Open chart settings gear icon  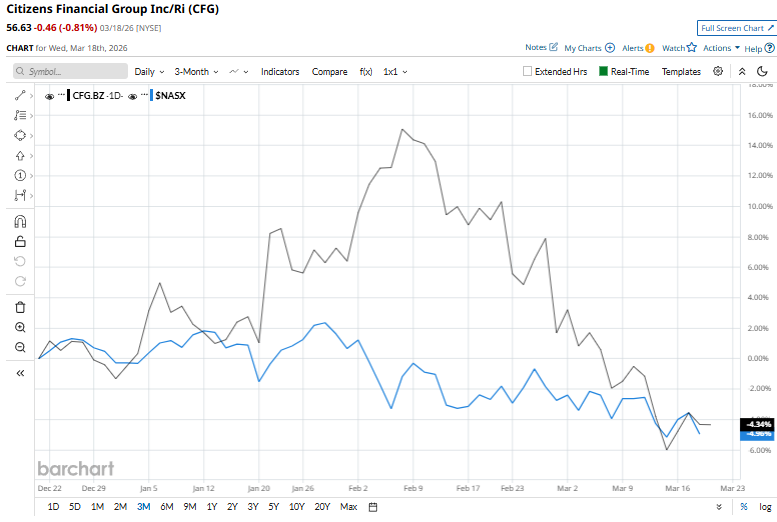coord(718,72)
